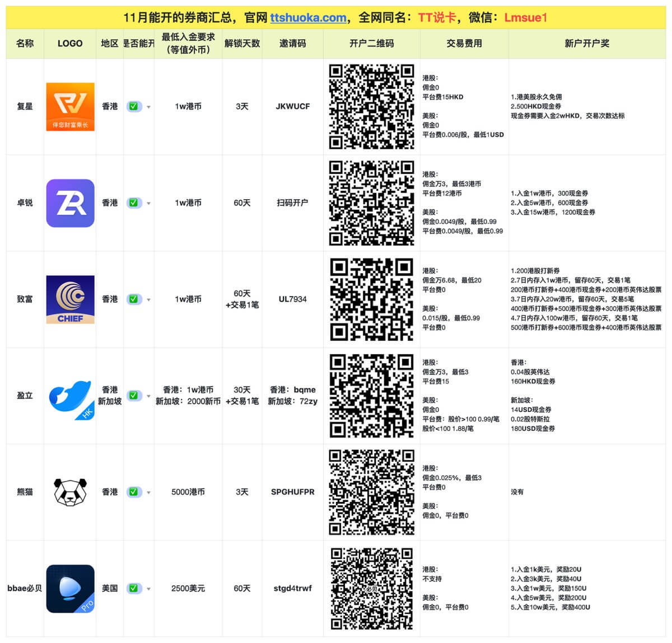Toggle the green checkbox in 致富 row

coord(133,299)
